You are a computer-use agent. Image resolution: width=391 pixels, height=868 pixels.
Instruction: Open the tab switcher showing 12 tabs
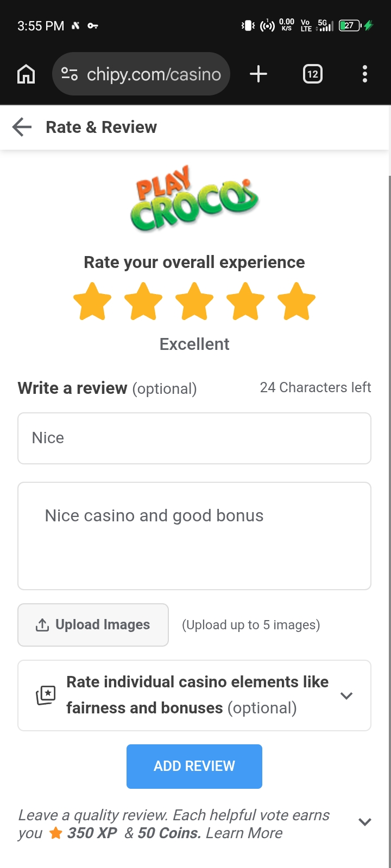[312, 74]
